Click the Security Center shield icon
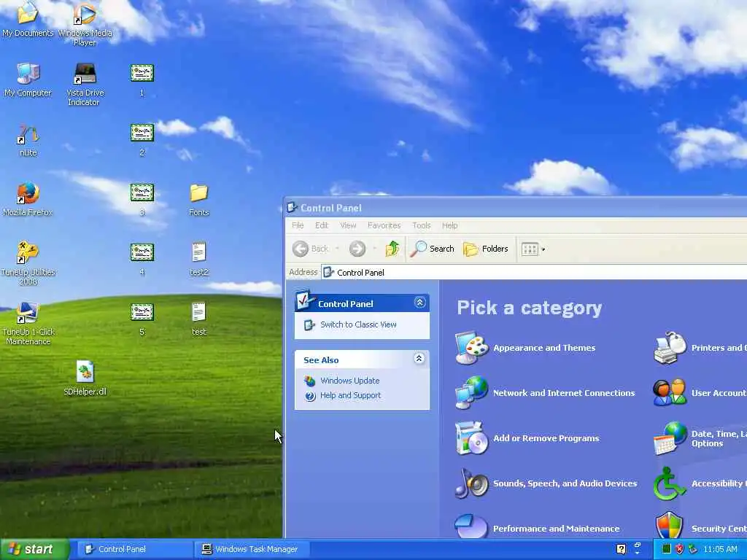Image resolution: width=747 pixels, height=560 pixels. [x=669, y=525]
